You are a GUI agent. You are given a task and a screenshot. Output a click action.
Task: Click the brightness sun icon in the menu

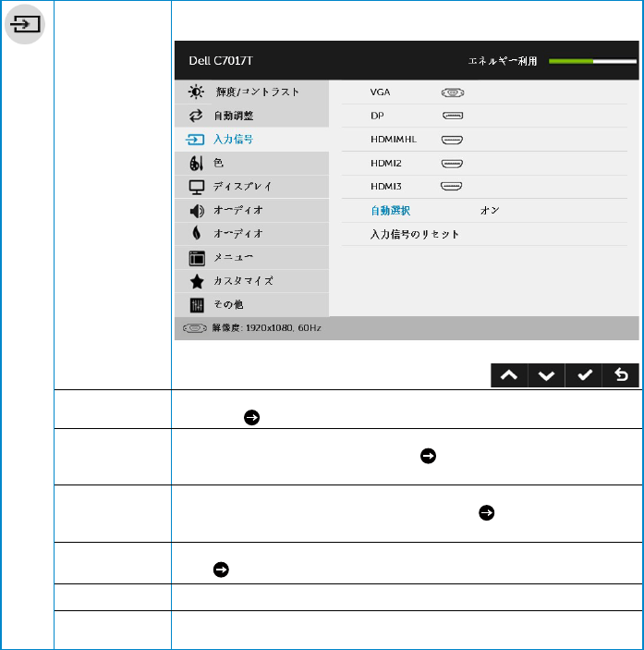tap(196, 92)
